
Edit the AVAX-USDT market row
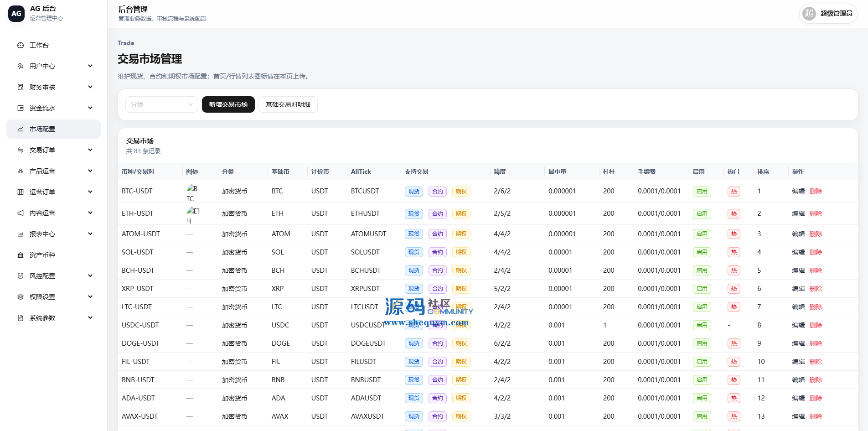pos(798,416)
